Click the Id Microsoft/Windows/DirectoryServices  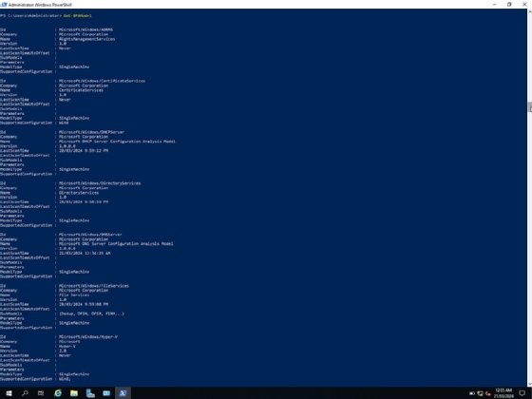coord(100,183)
